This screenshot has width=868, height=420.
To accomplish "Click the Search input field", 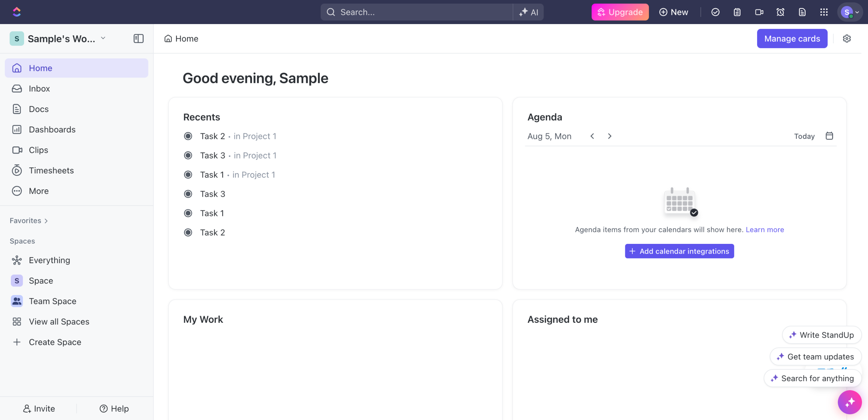I will coord(417,12).
